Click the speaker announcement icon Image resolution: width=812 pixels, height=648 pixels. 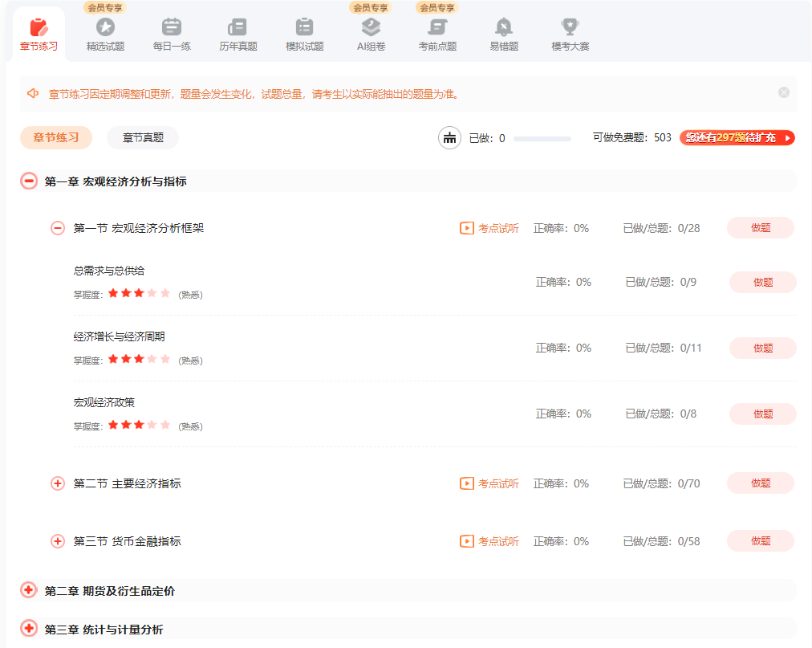coord(33,93)
